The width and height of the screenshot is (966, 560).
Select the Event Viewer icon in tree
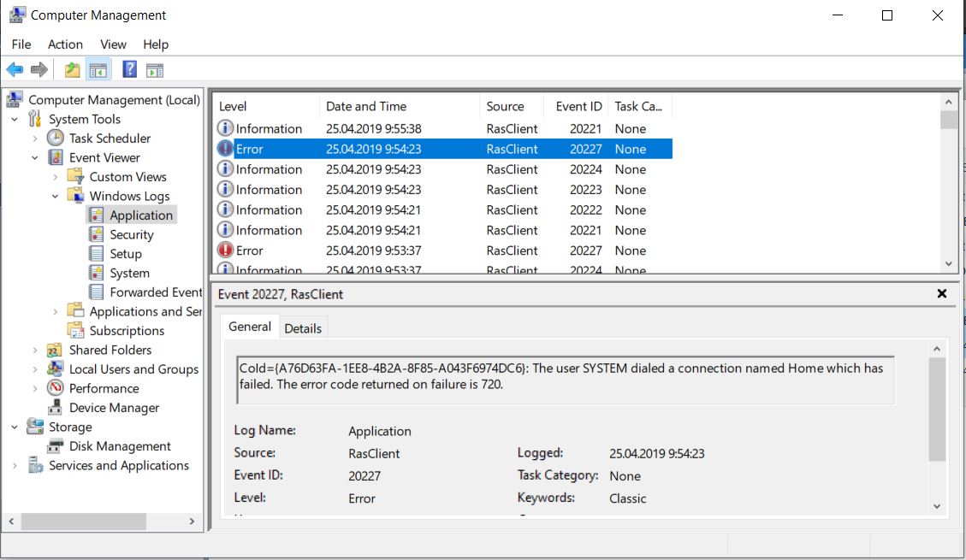click(56, 157)
